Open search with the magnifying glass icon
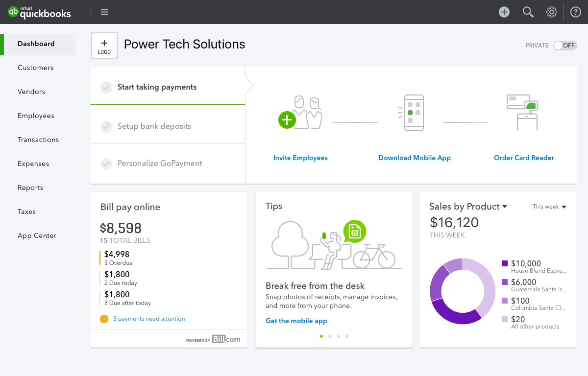The width and height of the screenshot is (588, 376). [x=528, y=12]
